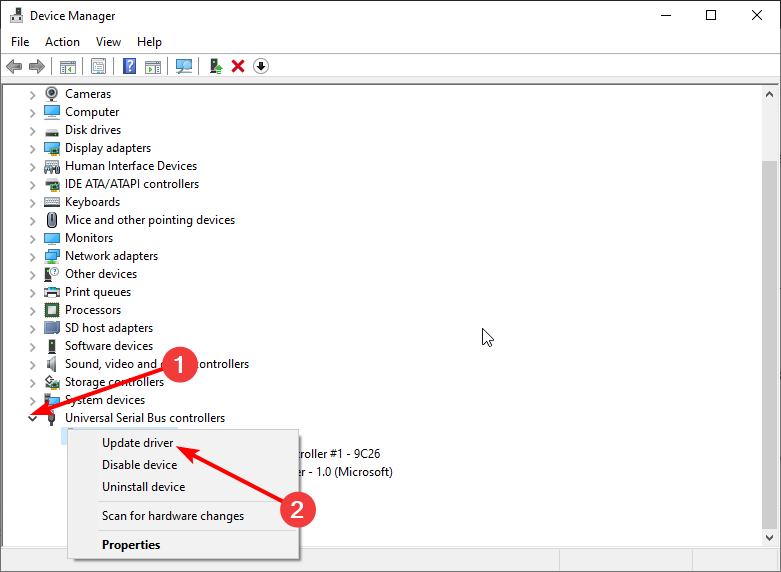
Task: Click Scan for hardware changes monitor icon
Action: tap(184, 66)
